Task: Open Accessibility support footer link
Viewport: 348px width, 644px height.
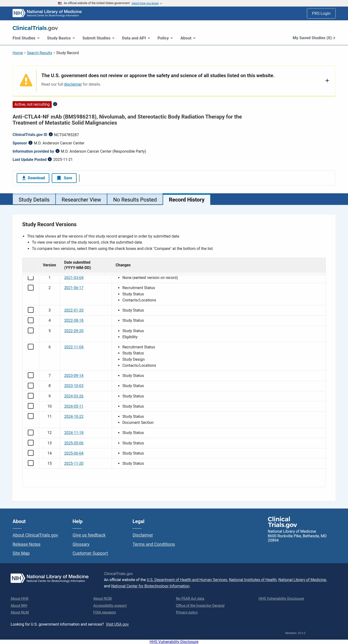Action: coord(110,606)
